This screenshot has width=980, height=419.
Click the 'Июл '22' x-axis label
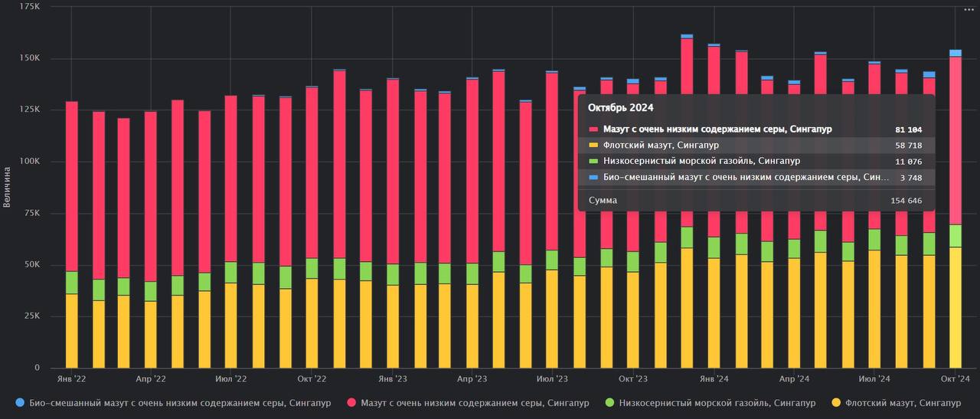pos(231,379)
